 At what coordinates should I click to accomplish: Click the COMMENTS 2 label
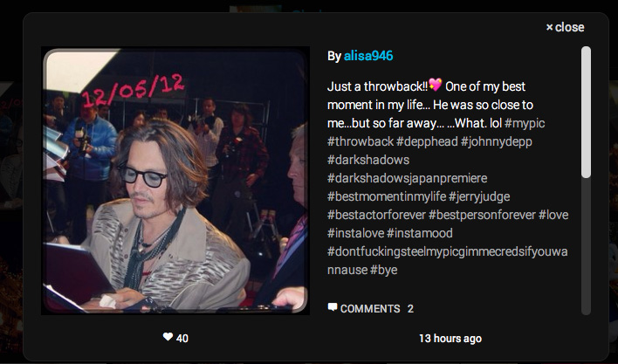point(377,308)
